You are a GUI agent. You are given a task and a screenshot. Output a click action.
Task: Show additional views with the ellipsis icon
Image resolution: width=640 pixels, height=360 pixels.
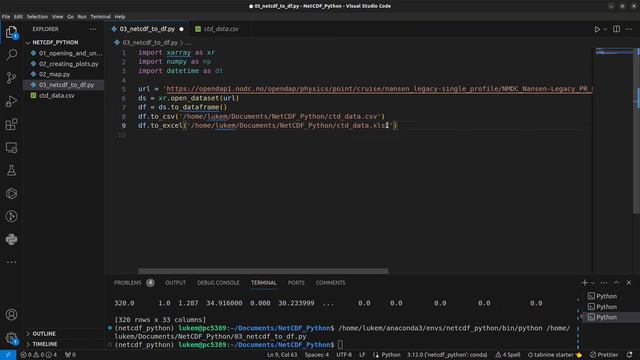tap(11, 262)
